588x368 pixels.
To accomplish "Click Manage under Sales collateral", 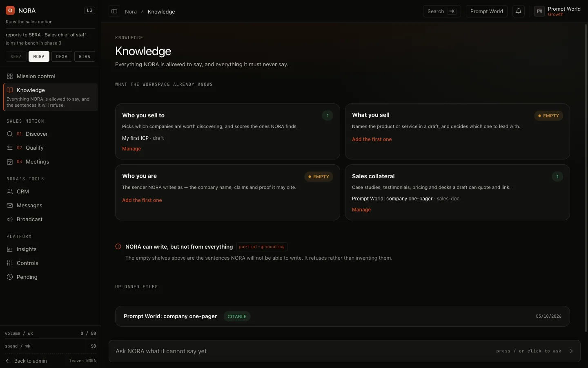I will pyautogui.click(x=361, y=210).
